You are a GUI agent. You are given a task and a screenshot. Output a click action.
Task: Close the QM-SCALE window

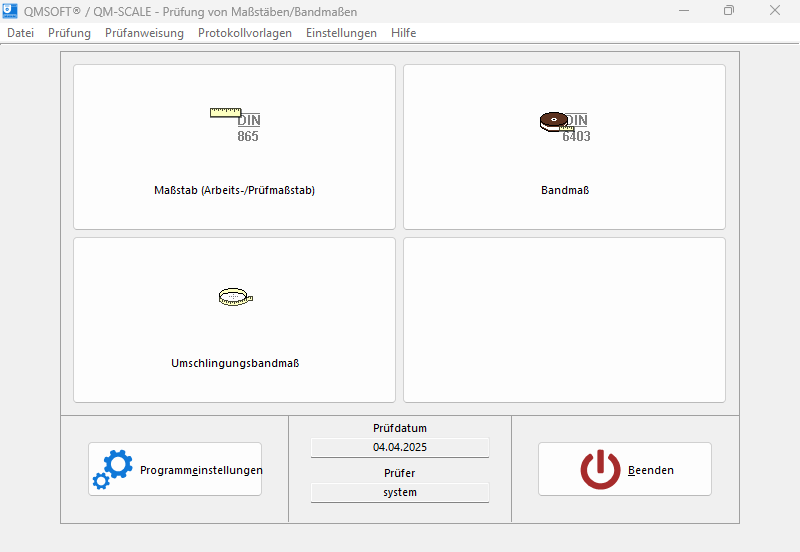(774, 11)
